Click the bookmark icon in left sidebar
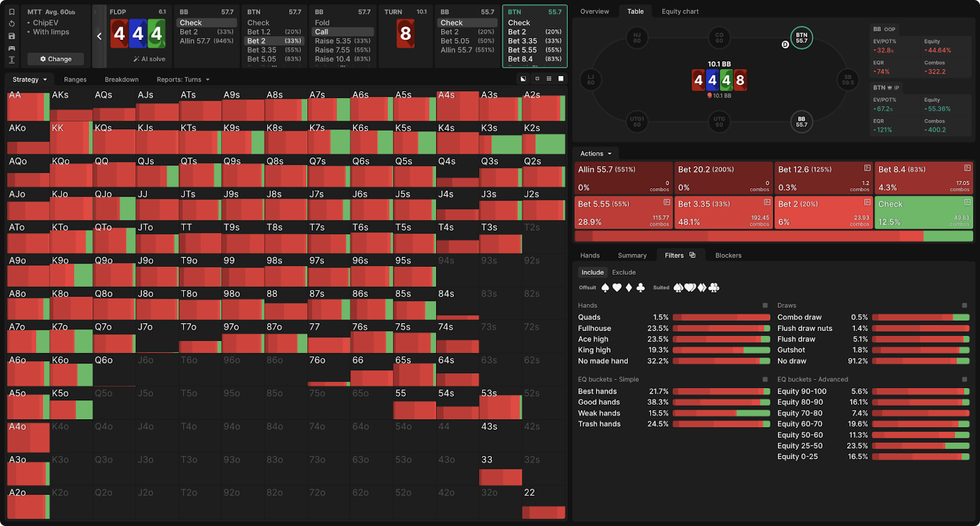Screen dimensions: 980x526 [x=12, y=12]
